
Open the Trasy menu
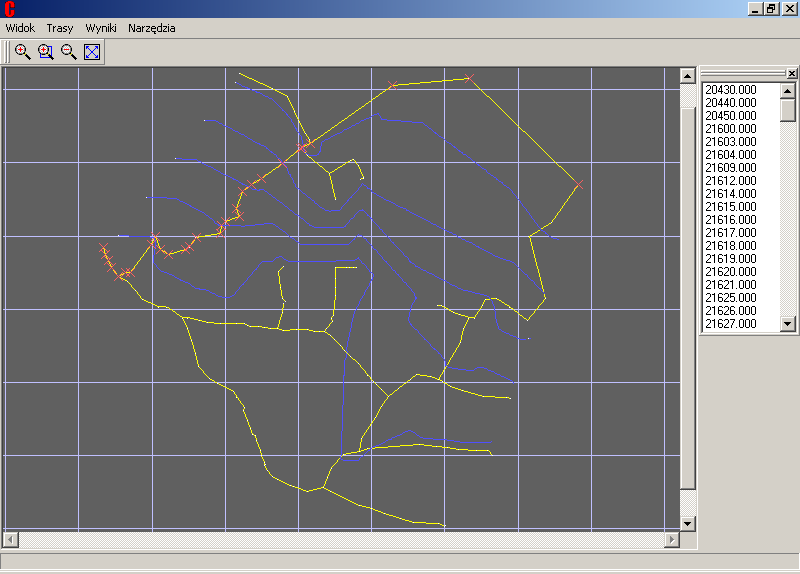(60, 28)
